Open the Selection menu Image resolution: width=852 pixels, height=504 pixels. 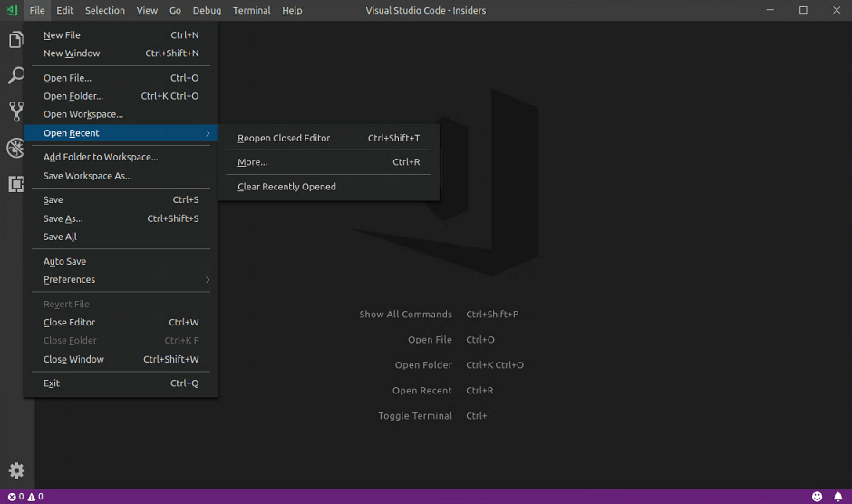(x=105, y=10)
